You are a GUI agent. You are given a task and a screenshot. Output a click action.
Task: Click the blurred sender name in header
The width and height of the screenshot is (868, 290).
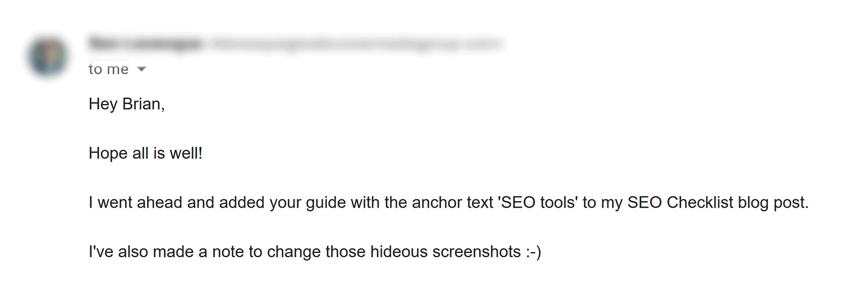(146, 44)
